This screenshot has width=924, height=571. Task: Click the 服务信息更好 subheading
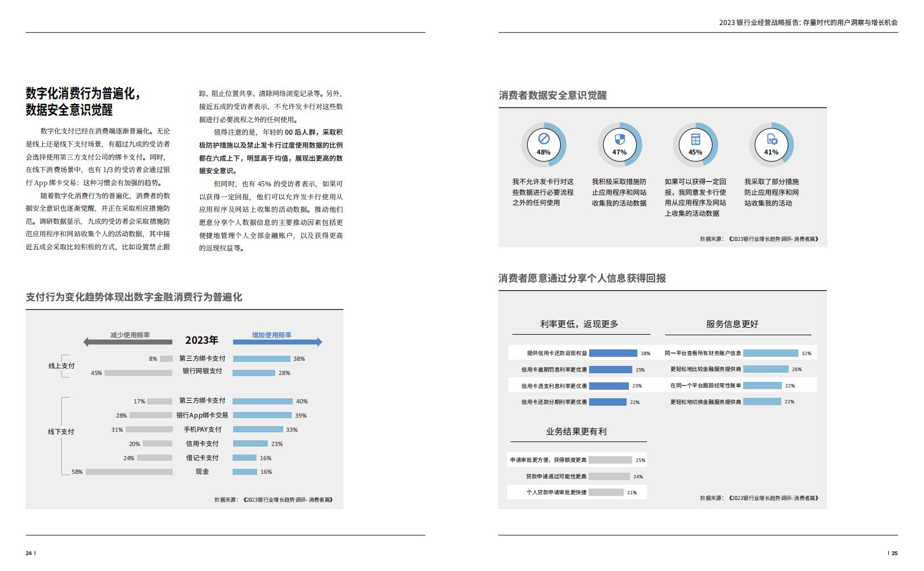click(732, 324)
